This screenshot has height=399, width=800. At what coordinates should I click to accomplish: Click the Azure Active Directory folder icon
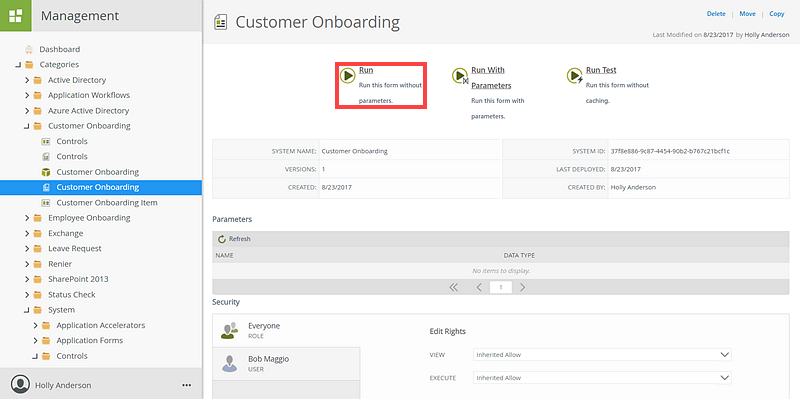click(x=37, y=111)
